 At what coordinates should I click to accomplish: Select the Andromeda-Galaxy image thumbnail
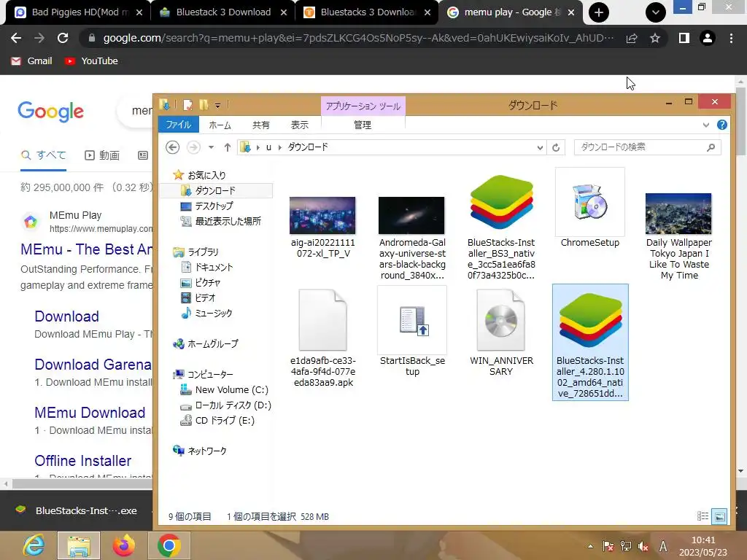(x=411, y=215)
